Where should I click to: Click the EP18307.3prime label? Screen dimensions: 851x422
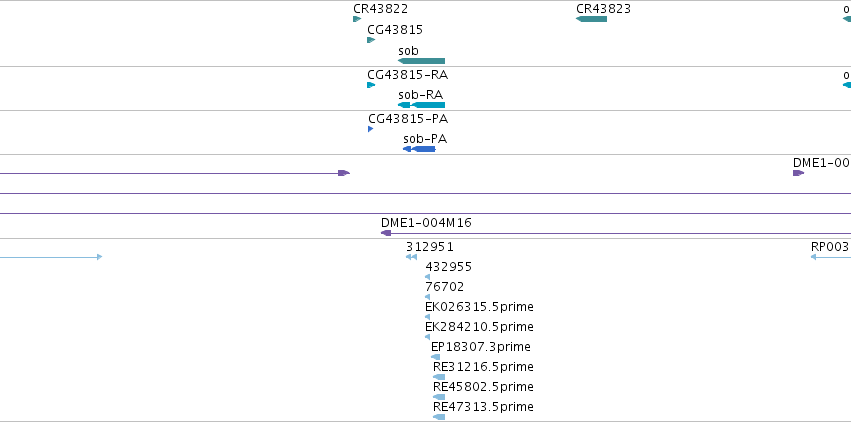pos(481,347)
